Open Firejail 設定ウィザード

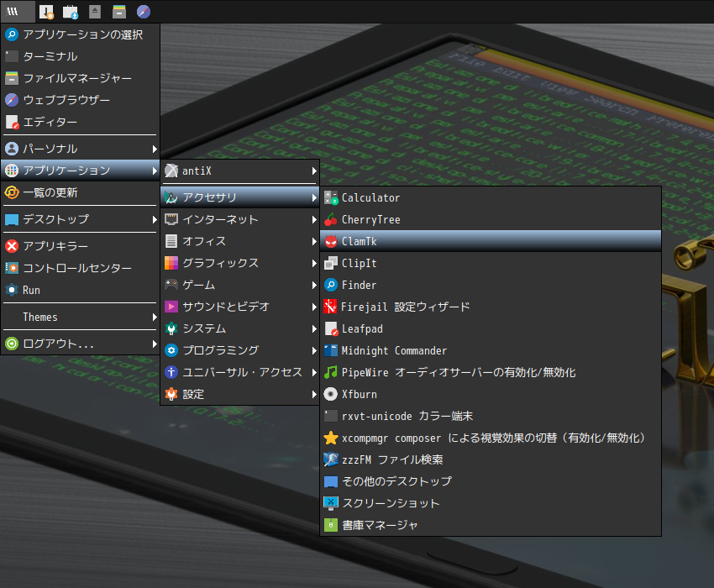pyautogui.click(x=491, y=307)
